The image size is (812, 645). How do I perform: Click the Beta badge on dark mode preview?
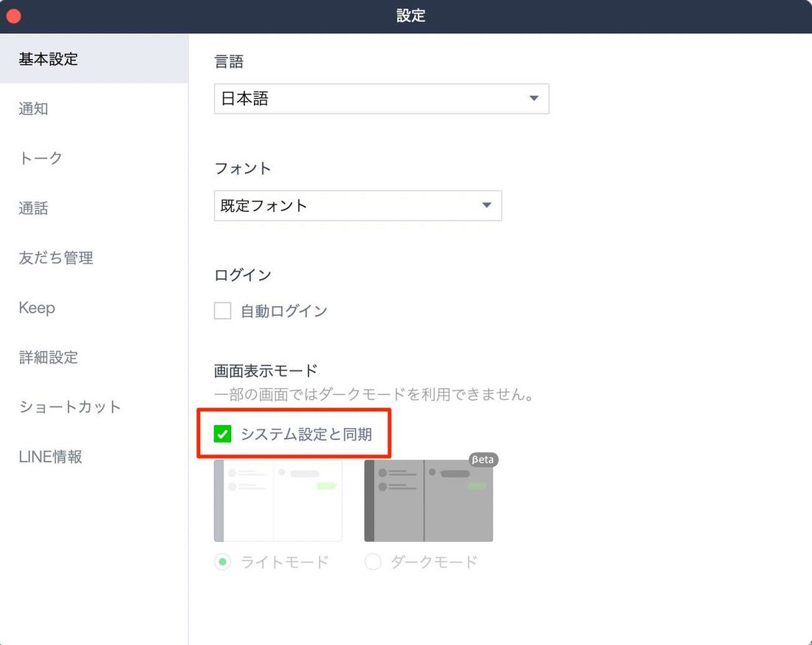484,460
